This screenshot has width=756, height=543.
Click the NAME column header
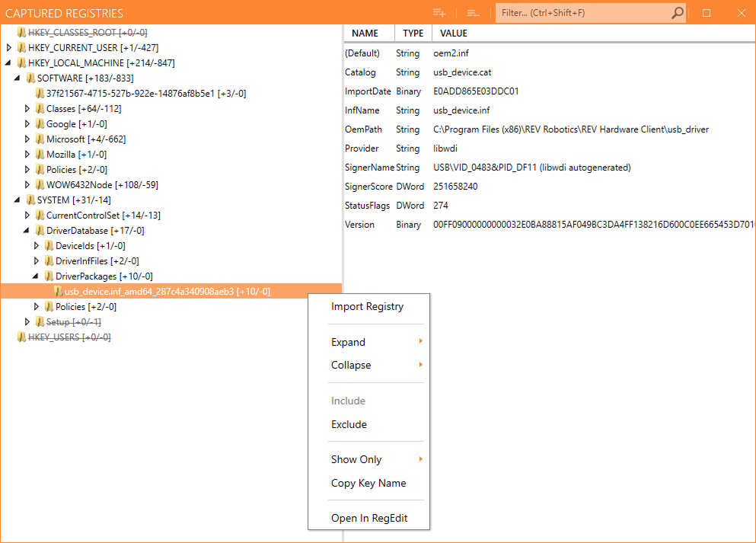click(365, 34)
